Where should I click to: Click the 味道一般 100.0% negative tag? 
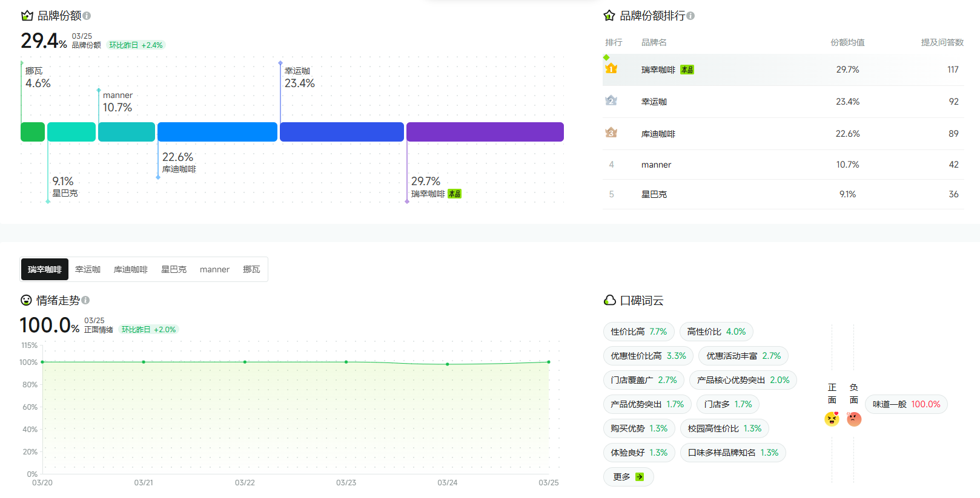click(x=906, y=404)
